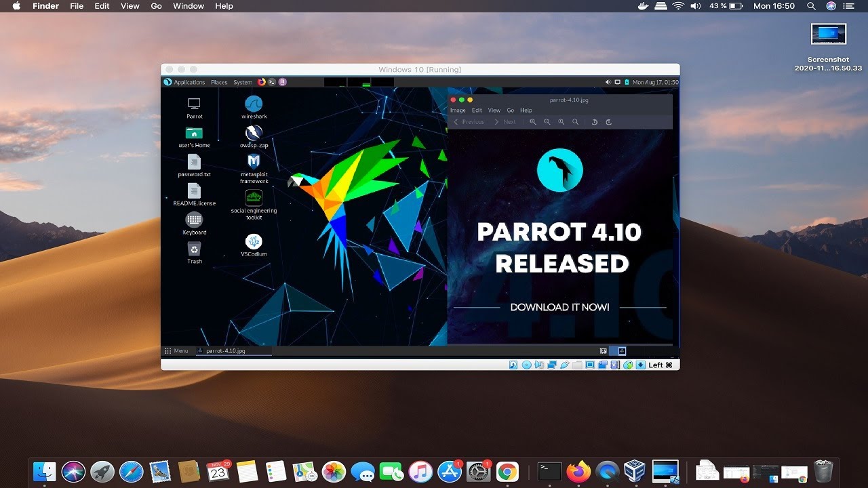Click Menu button in Parrot bottom panel
Screen dimensions: 868x488
point(176,350)
